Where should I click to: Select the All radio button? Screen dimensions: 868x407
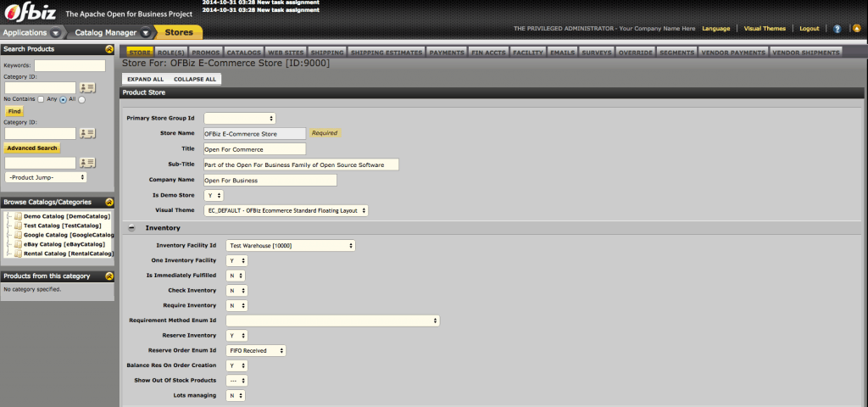point(81,100)
